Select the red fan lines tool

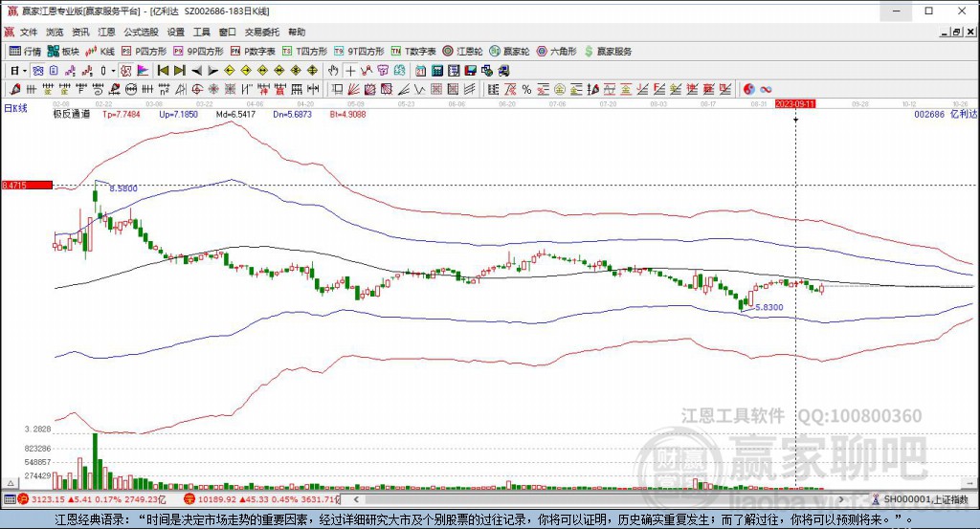point(353,89)
